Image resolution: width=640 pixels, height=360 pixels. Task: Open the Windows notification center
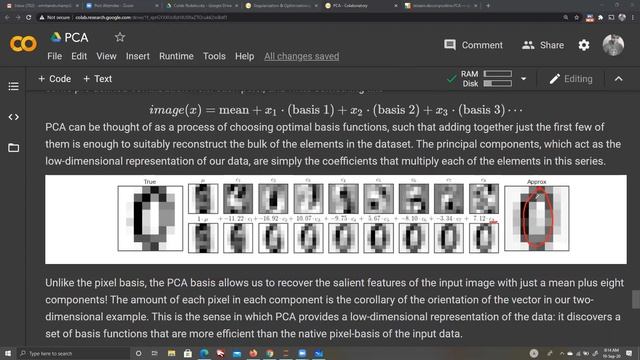pos(629,353)
